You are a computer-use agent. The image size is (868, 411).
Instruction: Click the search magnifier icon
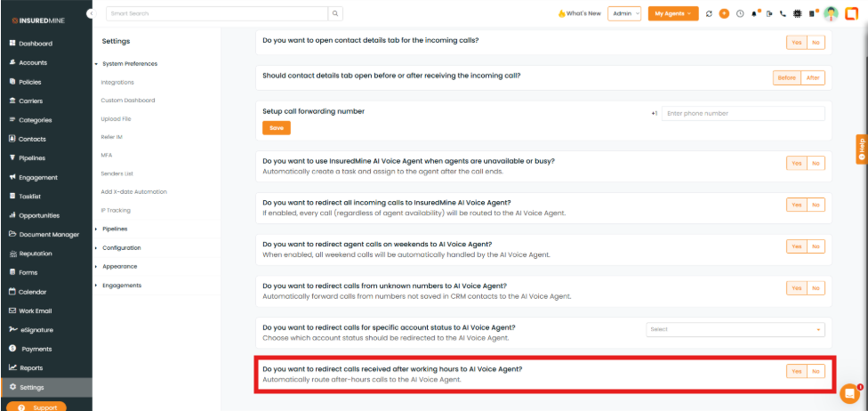coord(335,13)
